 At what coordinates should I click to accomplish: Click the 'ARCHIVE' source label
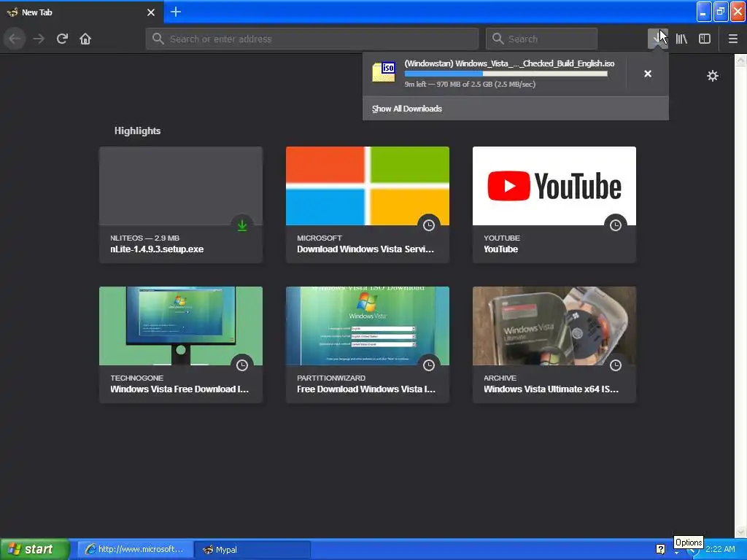(500, 378)
